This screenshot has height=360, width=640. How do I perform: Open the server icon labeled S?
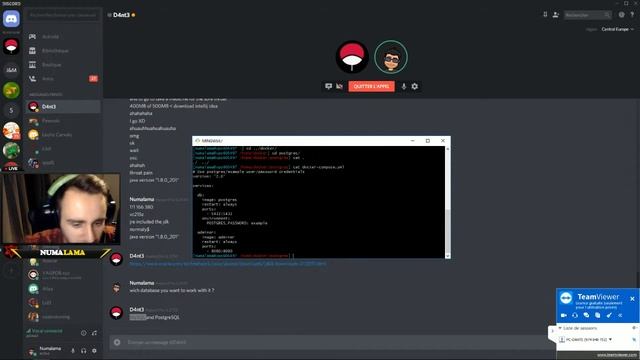click(11, 110)
